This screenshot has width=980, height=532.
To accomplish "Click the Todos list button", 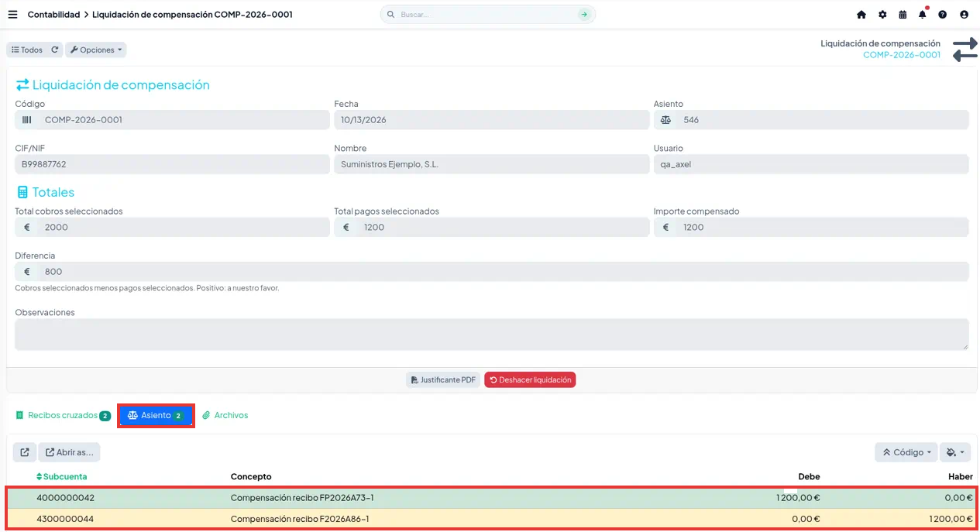I will [26, 50].
